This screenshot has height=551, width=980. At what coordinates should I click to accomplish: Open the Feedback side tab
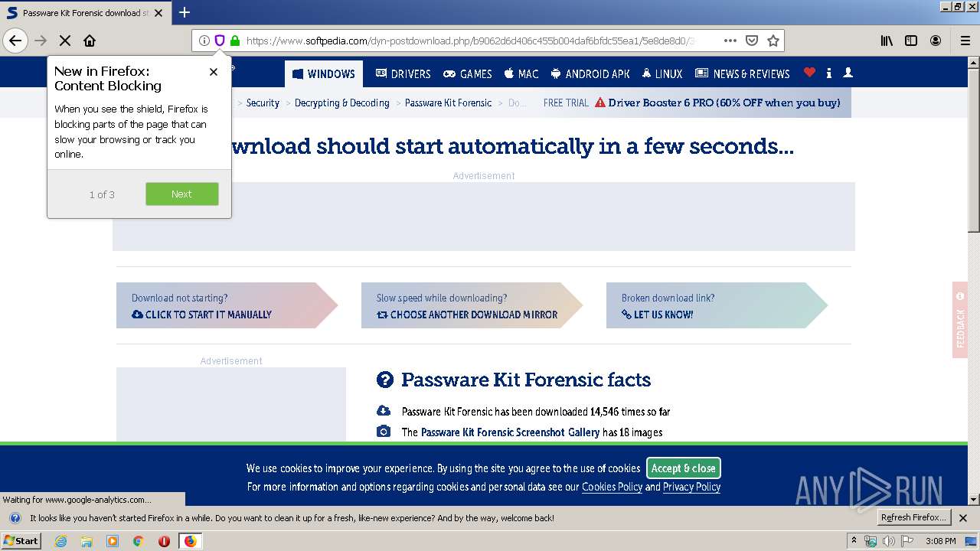[960, 319]
